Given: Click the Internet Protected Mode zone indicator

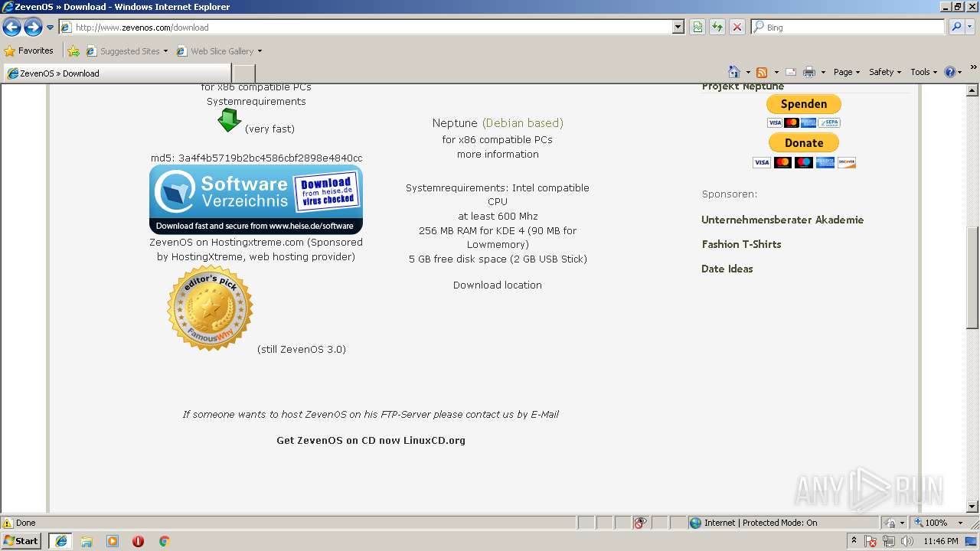Looking at the screenshot, I should pos(753,523).
